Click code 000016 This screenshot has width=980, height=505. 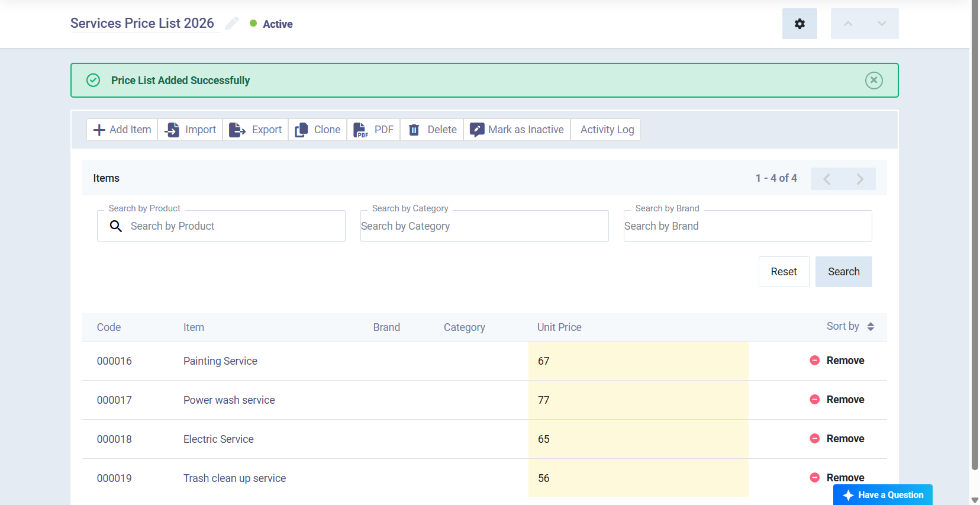[114, 361]
